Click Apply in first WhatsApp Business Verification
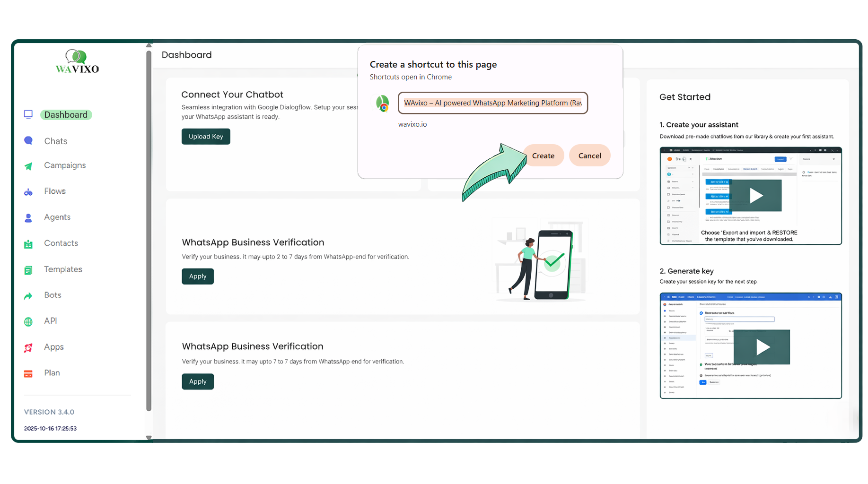The image size is (868, 484). (x=198, y=277)
